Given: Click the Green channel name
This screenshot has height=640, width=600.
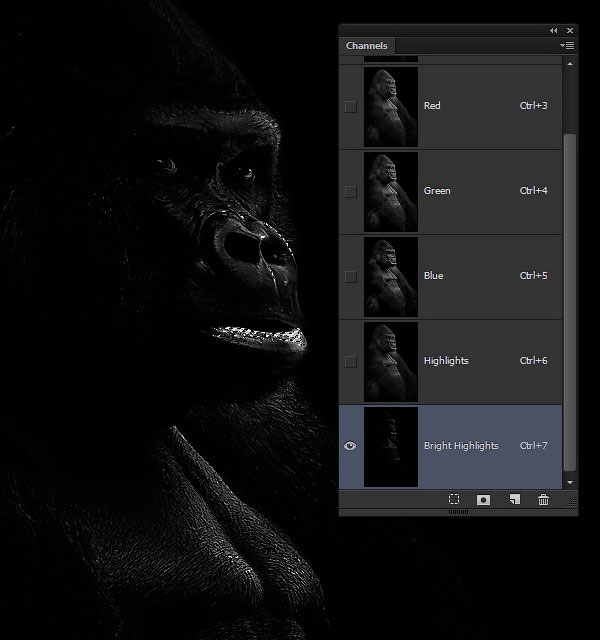Looking at the screenshot, I should tap(437, 191).
